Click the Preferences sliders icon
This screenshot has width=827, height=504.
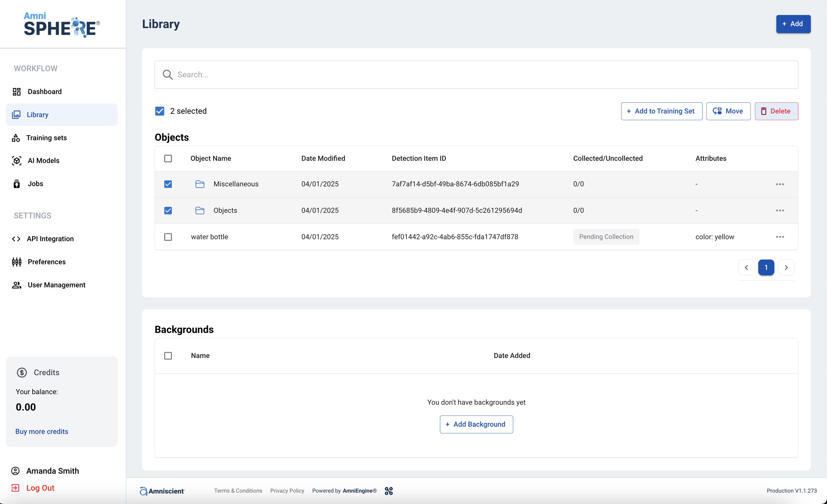[x=16, y=262]
